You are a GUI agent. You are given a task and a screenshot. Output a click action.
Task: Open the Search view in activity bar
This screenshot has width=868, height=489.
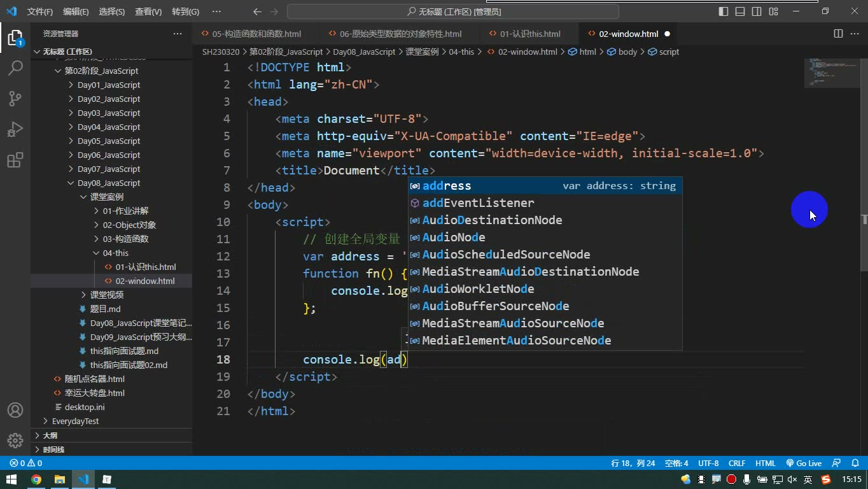15,67
